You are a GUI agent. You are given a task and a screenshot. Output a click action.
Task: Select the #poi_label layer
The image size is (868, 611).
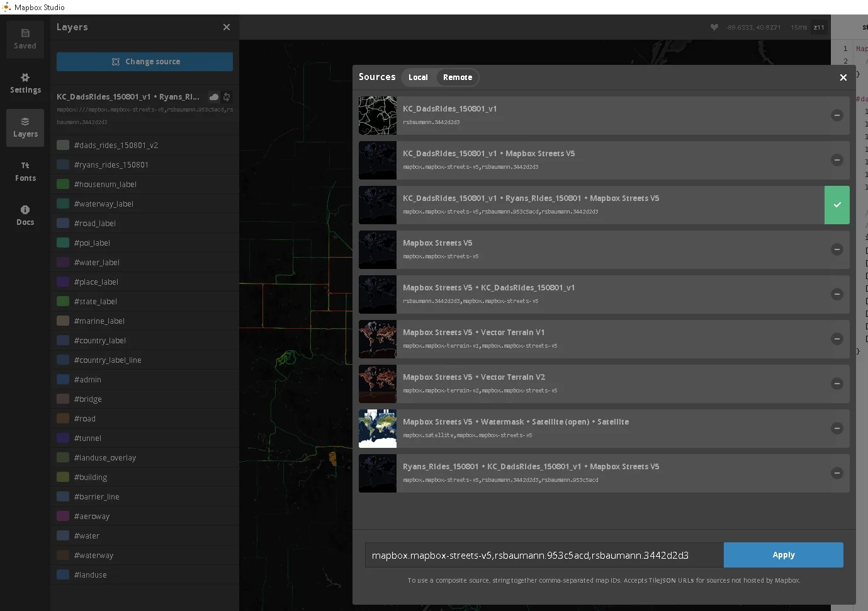point(145,243)
